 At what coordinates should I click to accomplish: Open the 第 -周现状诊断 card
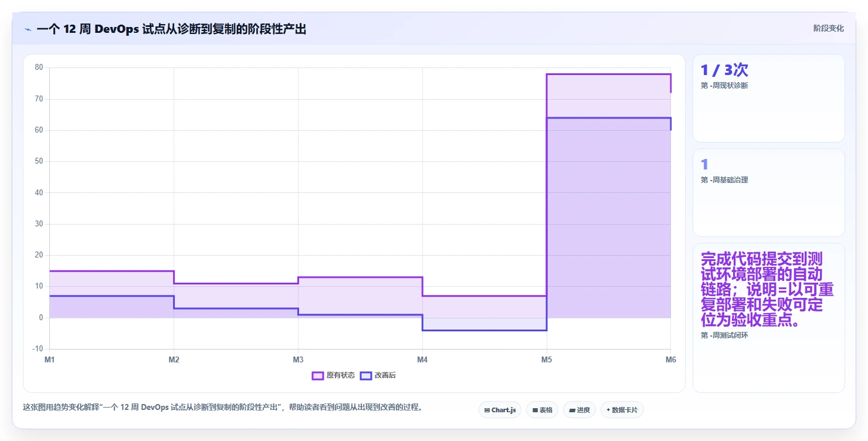pyautogui.click(x=768, y=99)
